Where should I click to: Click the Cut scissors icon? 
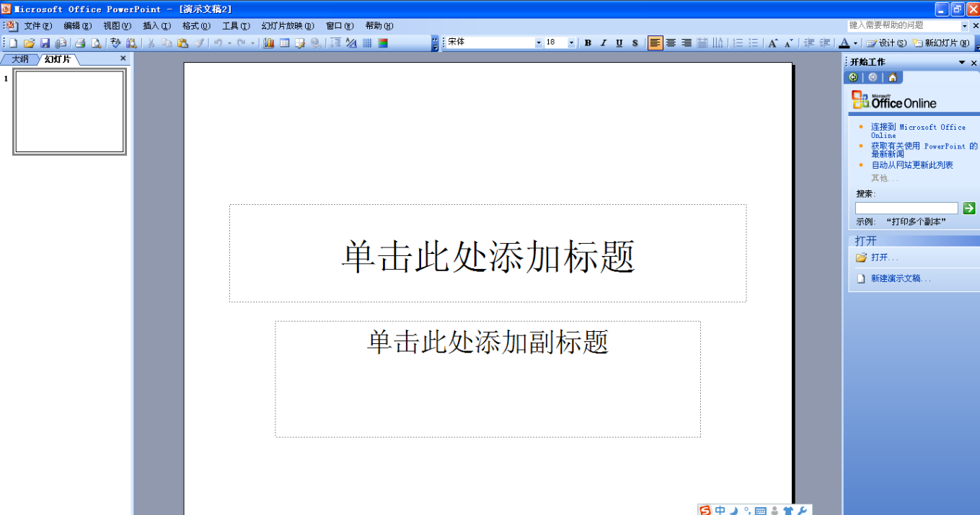(x=151, y=43)
